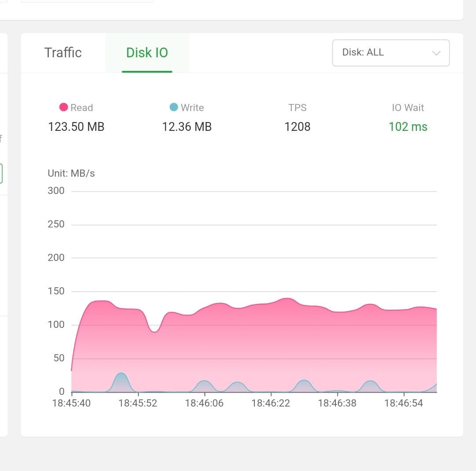The image size is (476, 471).
Task: Click the dropdown chevron arrow
Action: click(436, 53)
